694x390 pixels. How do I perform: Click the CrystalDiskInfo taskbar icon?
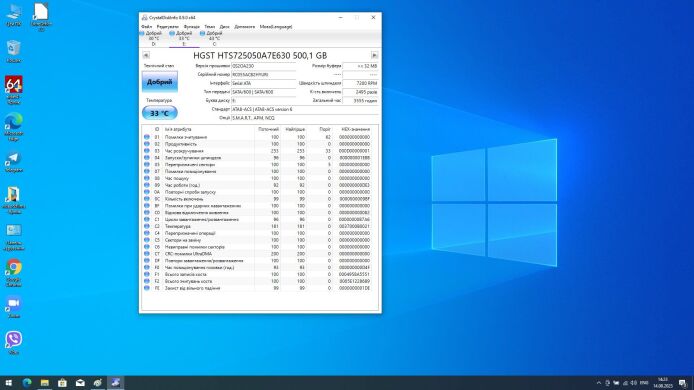[x=116, y=383]
